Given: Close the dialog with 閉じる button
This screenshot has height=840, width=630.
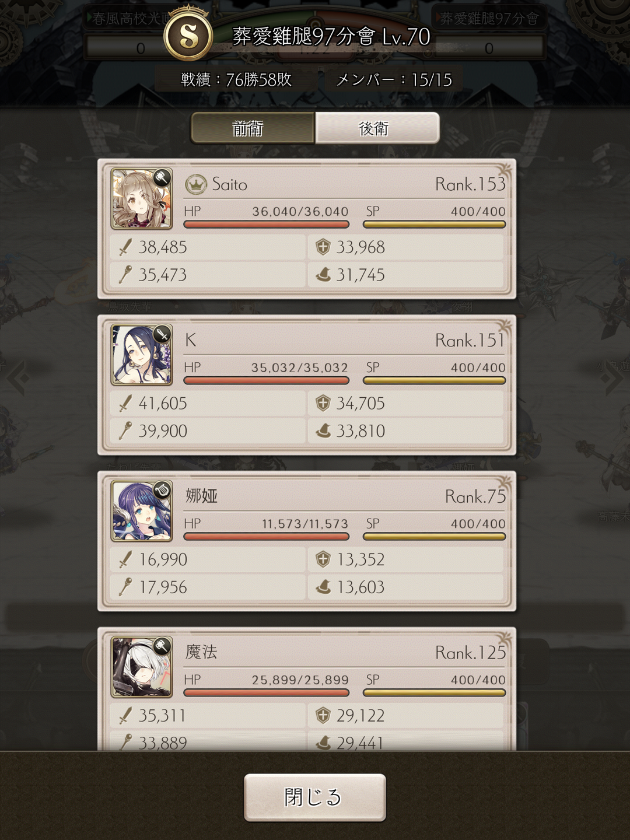Looking at the screenshot, I should 315,797.
